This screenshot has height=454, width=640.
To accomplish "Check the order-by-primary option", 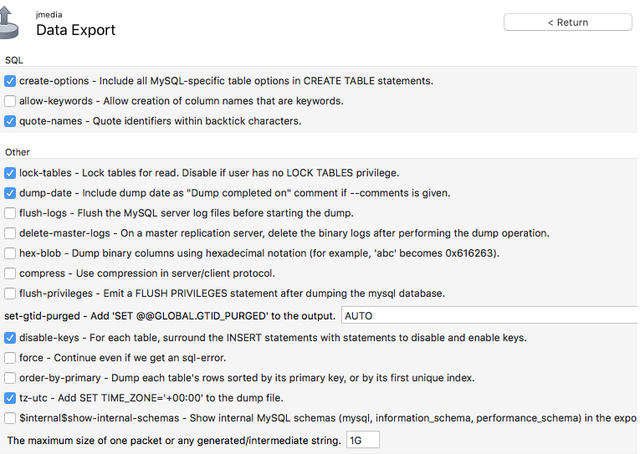I will click(10, 378).
